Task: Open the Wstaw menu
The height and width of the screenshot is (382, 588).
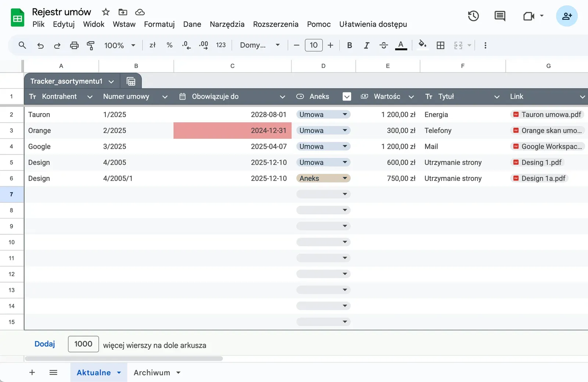Action: click(x=124, y=24)
